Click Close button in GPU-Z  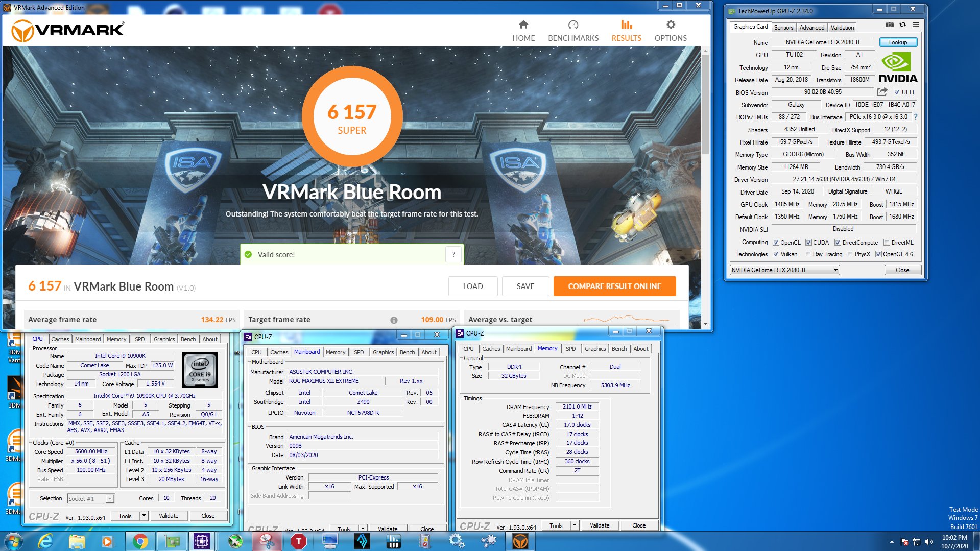click(902, 270)
